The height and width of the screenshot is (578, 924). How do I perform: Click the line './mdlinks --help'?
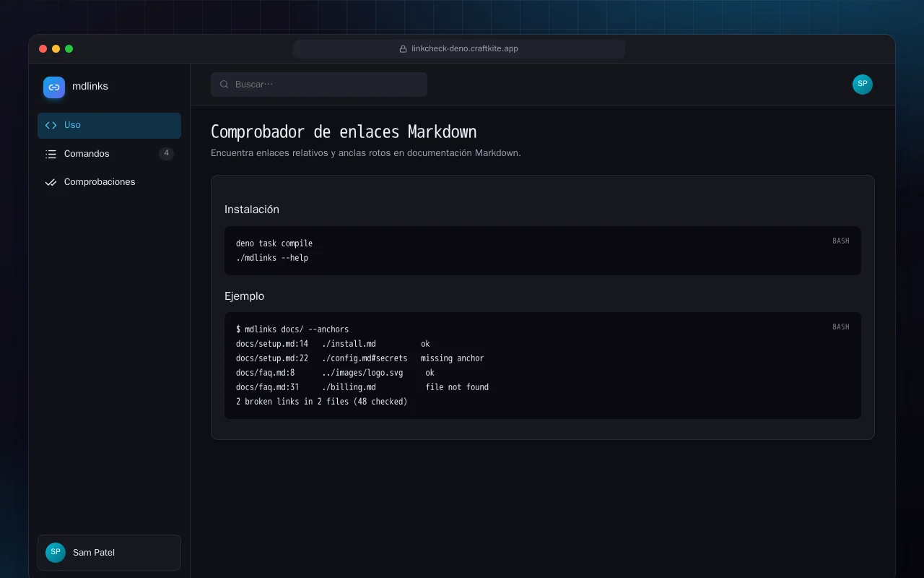[x=272, y=258]
